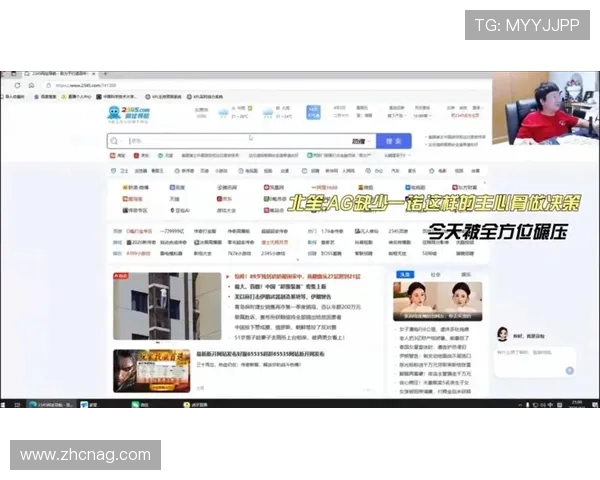
Task: Focus the AI assistant chat text box
Action: [x=535, y=362]
